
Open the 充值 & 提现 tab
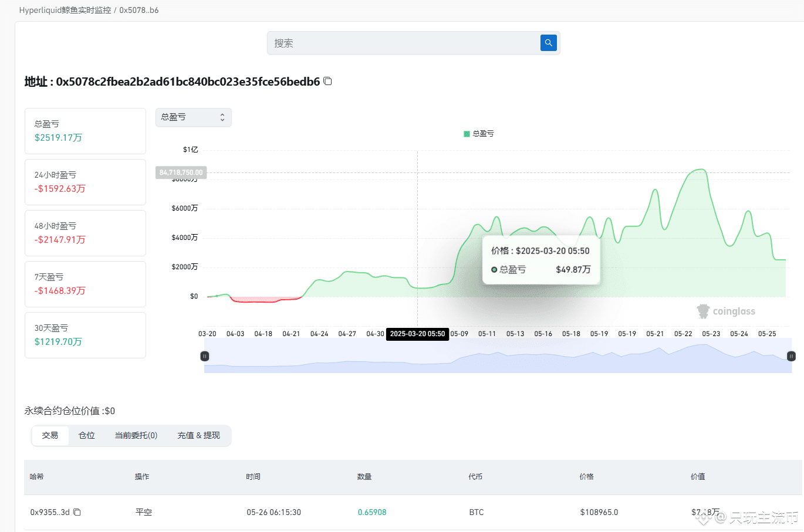[x=198, y=435]
